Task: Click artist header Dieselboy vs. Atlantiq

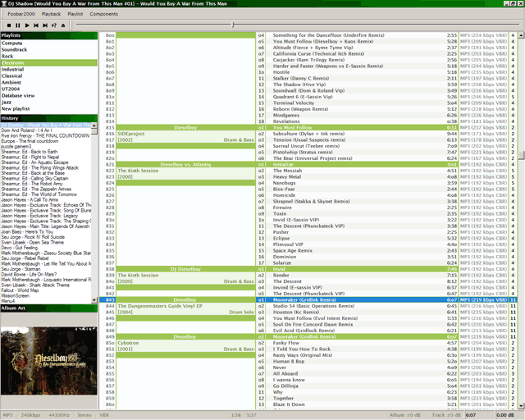Action: click(185, 164)
